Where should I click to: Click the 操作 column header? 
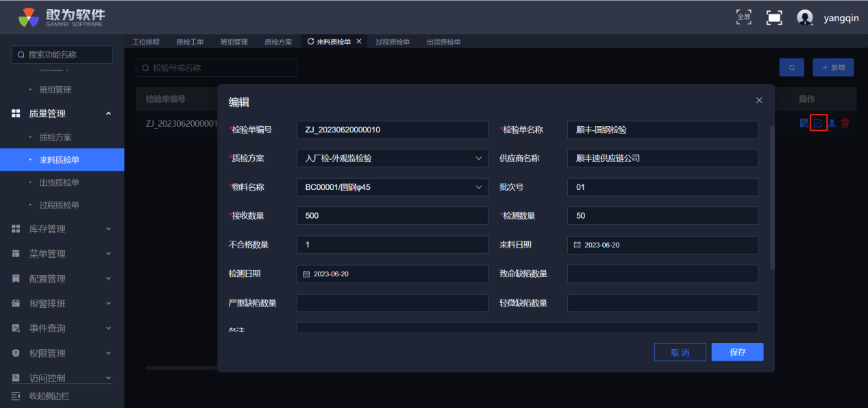click(807, 99)
